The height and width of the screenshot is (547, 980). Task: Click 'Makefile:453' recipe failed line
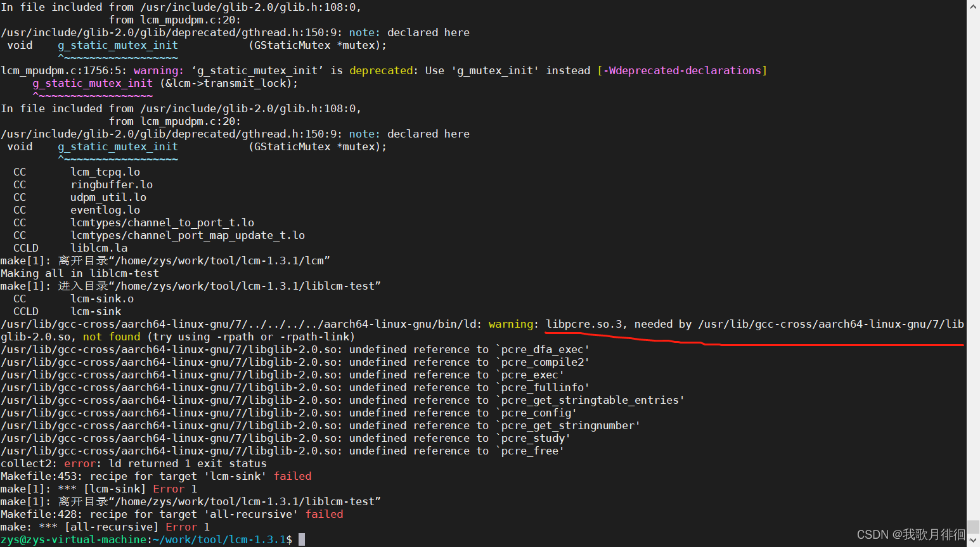point(156,476)
